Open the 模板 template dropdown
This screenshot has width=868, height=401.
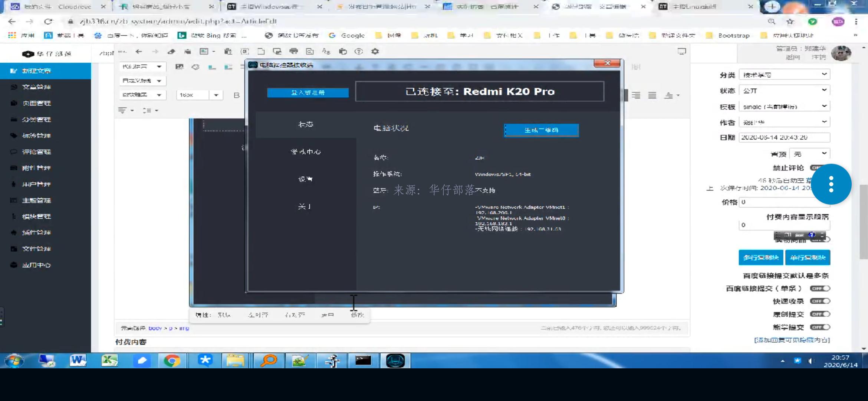tap(785, 107)
